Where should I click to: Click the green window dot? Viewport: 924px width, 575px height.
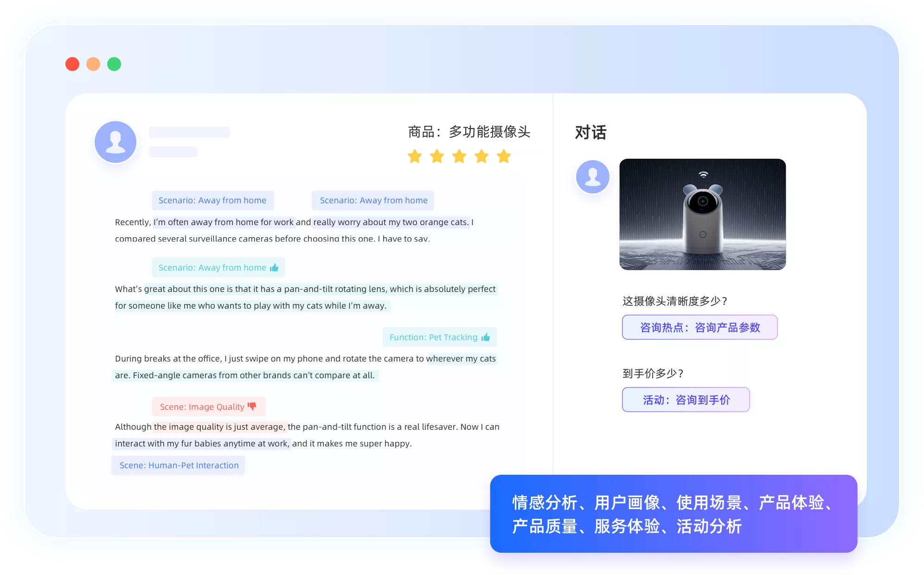pos(114,64)
